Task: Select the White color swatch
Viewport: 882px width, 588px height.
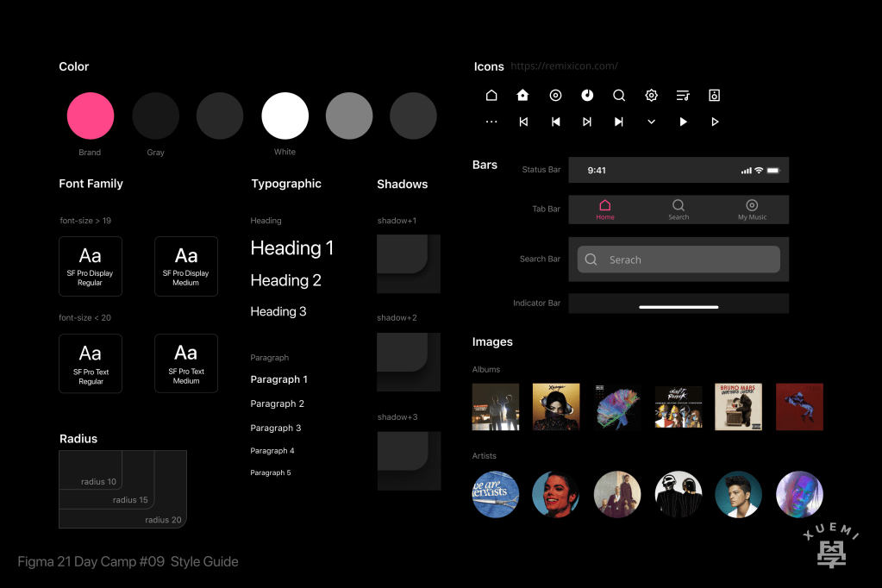Action: point(285,116)
